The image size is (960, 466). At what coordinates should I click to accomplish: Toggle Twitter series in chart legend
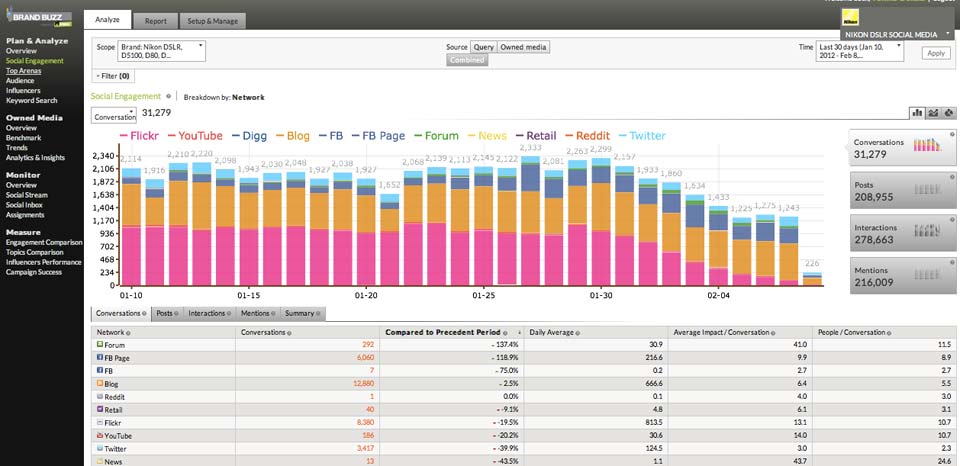pos(642,136)
